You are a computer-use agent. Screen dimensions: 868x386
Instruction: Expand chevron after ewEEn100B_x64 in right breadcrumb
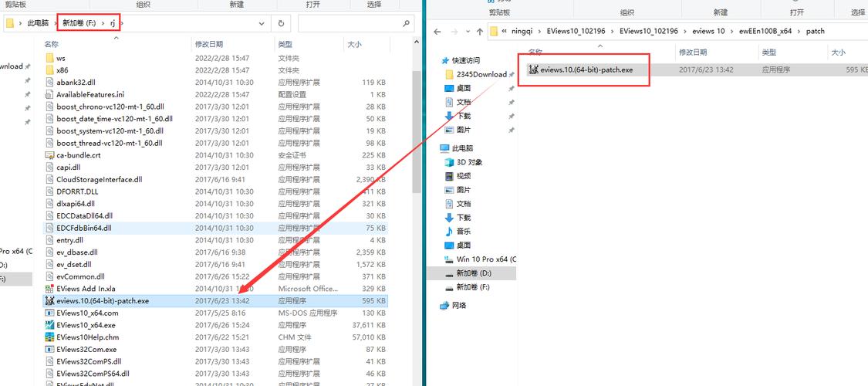coord(800,31)
